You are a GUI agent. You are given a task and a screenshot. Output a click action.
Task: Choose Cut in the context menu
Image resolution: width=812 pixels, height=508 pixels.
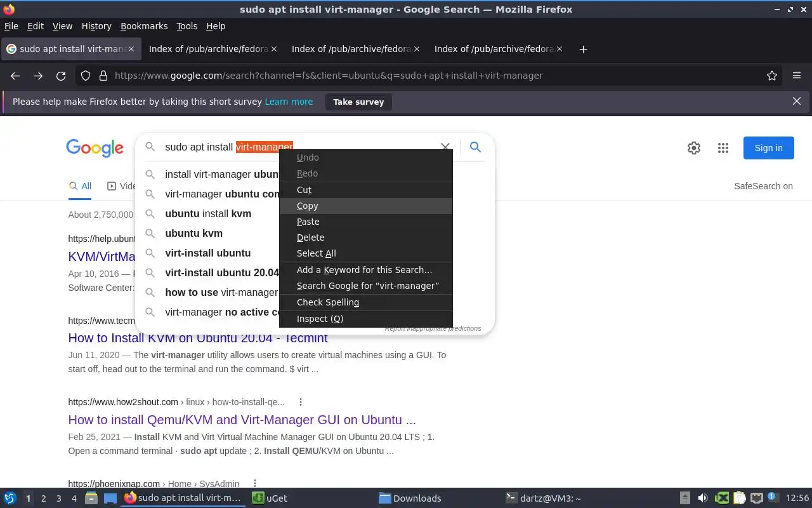pos(366,190)
